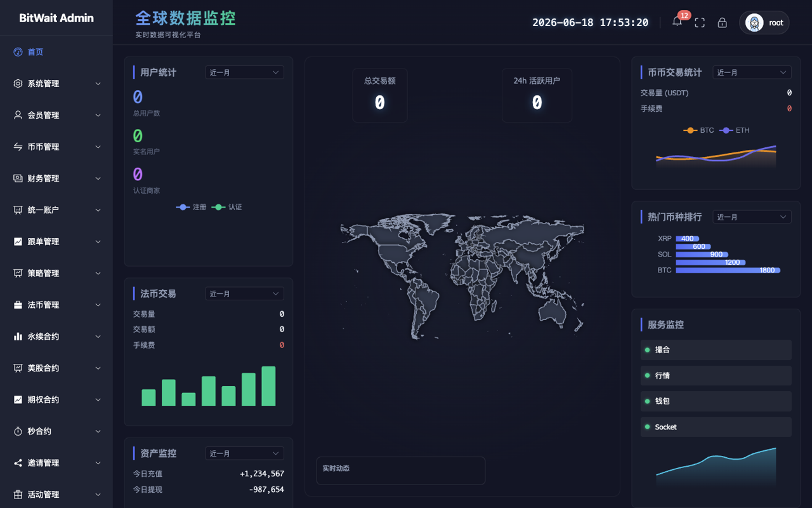The height and width of the screenshot is (508, 812).
Task: Open the 热门币种排行 period dropdown
Action: (752, 217)
